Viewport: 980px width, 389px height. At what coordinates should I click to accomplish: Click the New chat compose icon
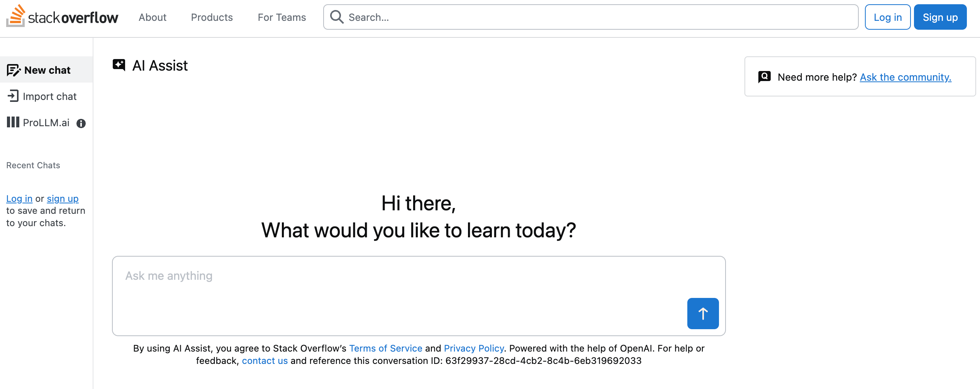[14, 70]
